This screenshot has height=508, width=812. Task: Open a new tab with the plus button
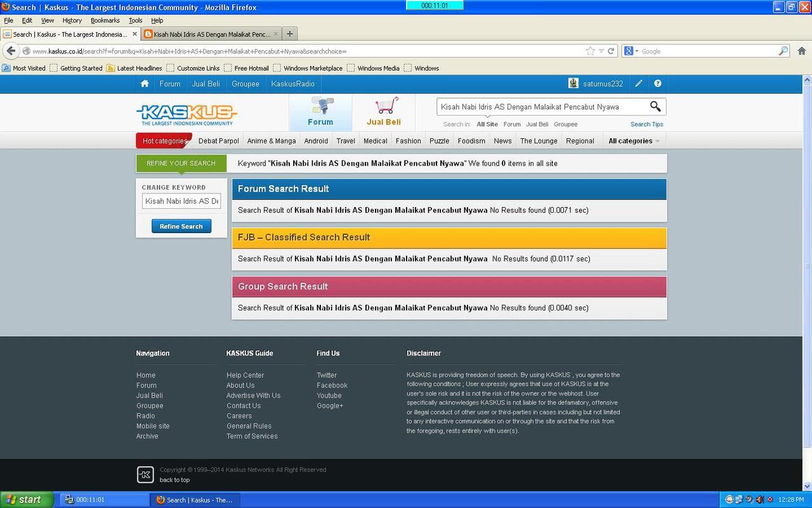tap(290, 34)
